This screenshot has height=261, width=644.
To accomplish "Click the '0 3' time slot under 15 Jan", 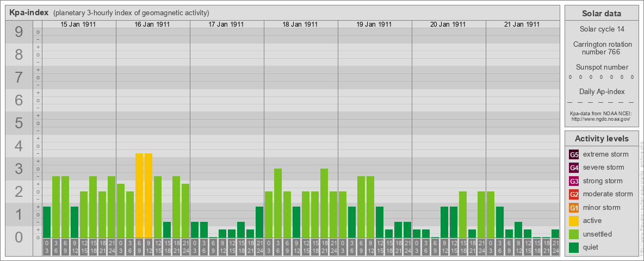I will coord(47,247).
